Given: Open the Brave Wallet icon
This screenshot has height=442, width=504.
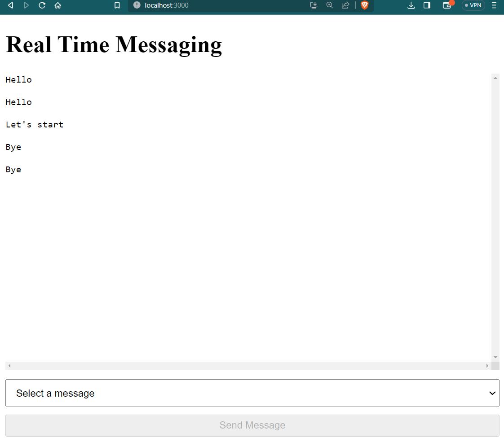Looking at the screenshot, I should 447,6.
